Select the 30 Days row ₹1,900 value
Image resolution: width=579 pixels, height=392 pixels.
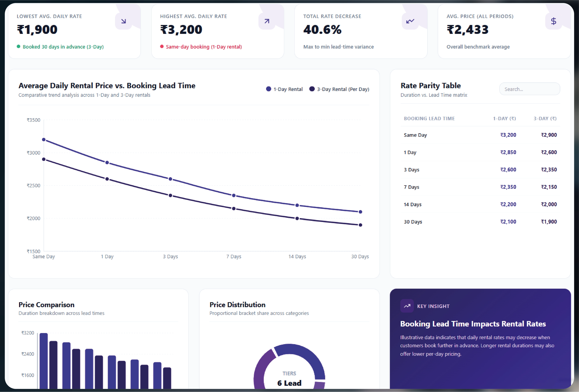click(x=549, y=221)
